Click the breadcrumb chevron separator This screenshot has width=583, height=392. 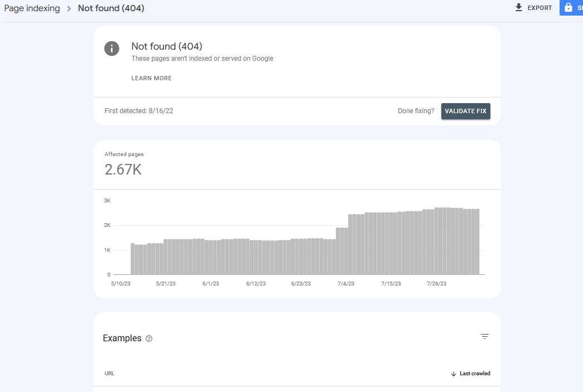point(69,8)
